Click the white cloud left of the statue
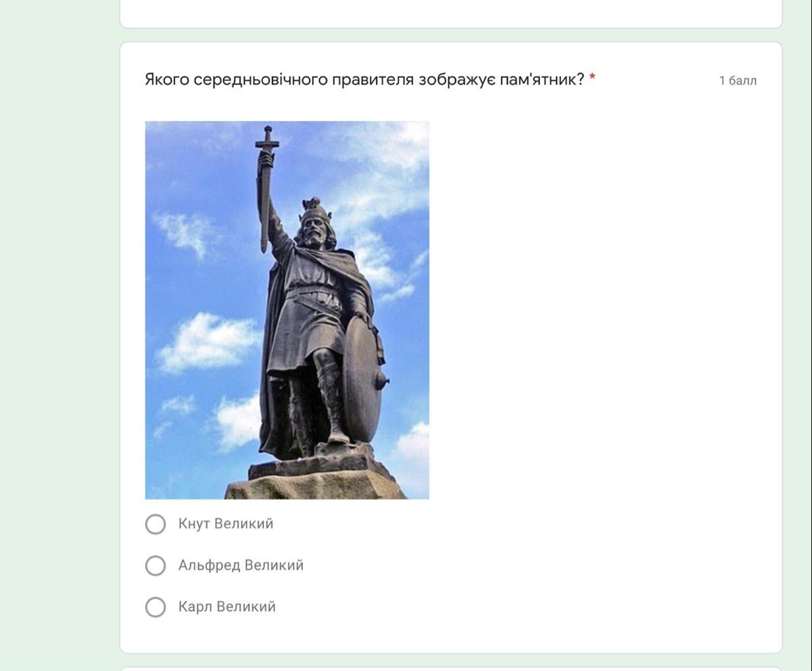812x671 pixels. point(206,342)
